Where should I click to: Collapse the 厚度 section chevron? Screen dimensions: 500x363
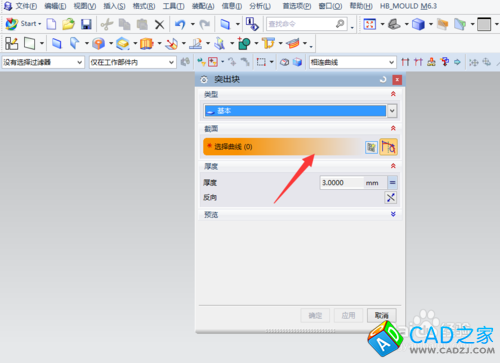click(393, 166)
